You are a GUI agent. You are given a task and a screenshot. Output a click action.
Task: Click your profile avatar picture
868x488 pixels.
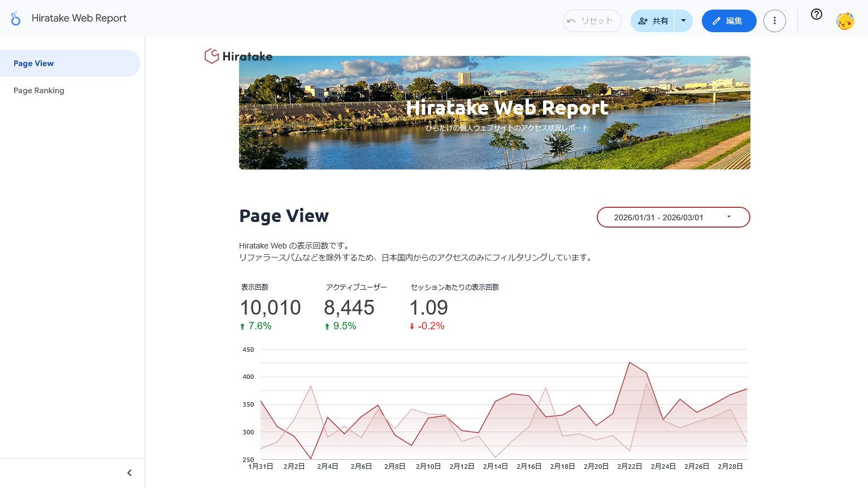845,20
